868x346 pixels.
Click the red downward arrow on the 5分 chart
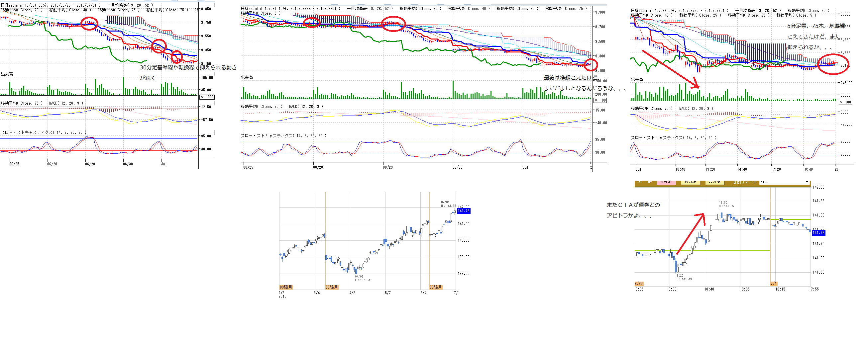(671, 69)
